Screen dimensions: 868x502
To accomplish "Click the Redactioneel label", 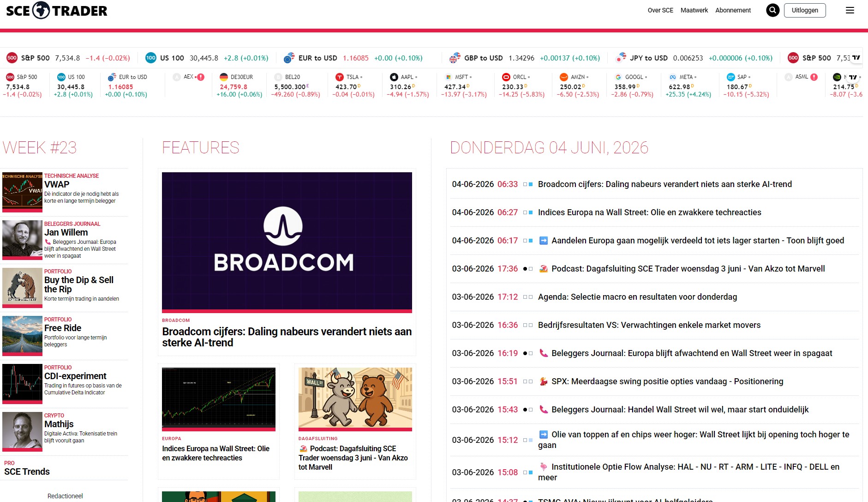I will pos(65,496).
